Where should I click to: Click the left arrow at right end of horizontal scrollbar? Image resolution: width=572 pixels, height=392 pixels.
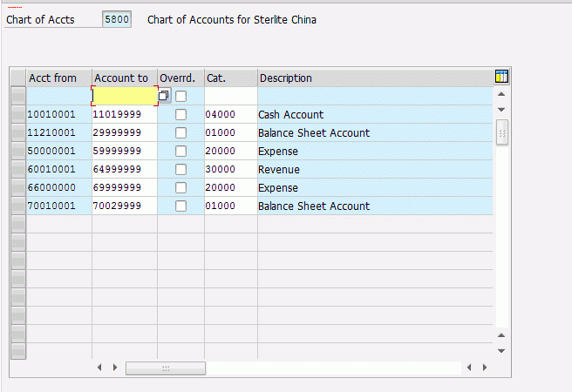469,368
